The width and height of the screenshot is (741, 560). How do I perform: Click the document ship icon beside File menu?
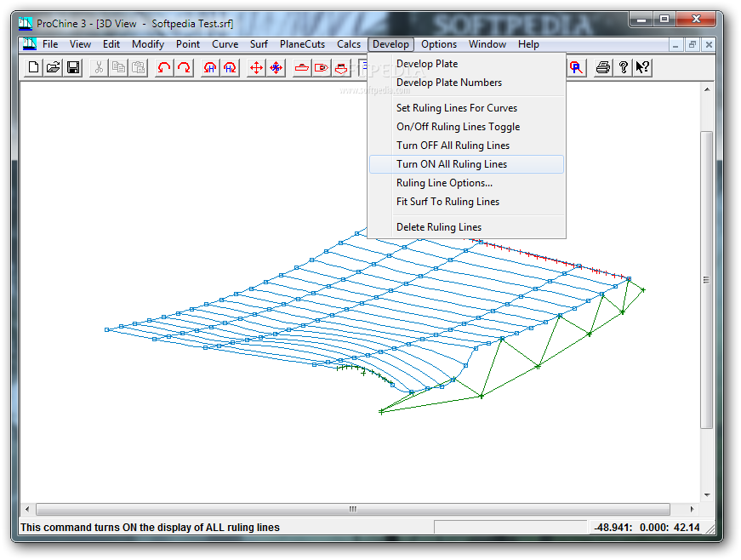point(30,44)
